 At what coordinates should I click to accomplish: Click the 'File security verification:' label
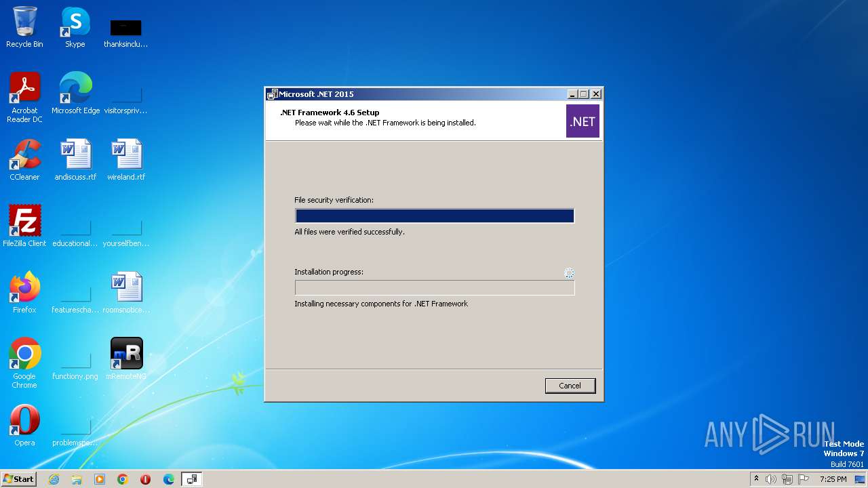pos(334,200)
